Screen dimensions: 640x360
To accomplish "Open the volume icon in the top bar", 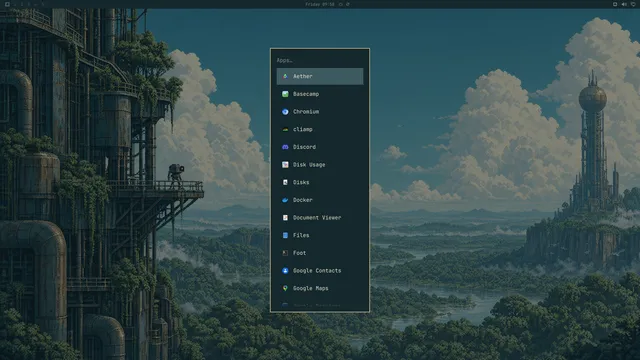I will (x=624, y=4).
